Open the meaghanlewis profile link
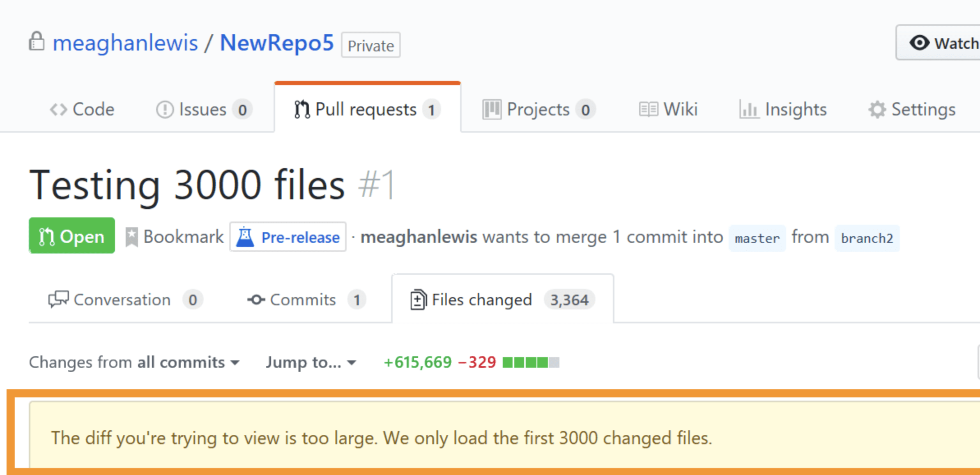Image resolution: width=980 pixels, height=475 pixels. pos(125,43)
